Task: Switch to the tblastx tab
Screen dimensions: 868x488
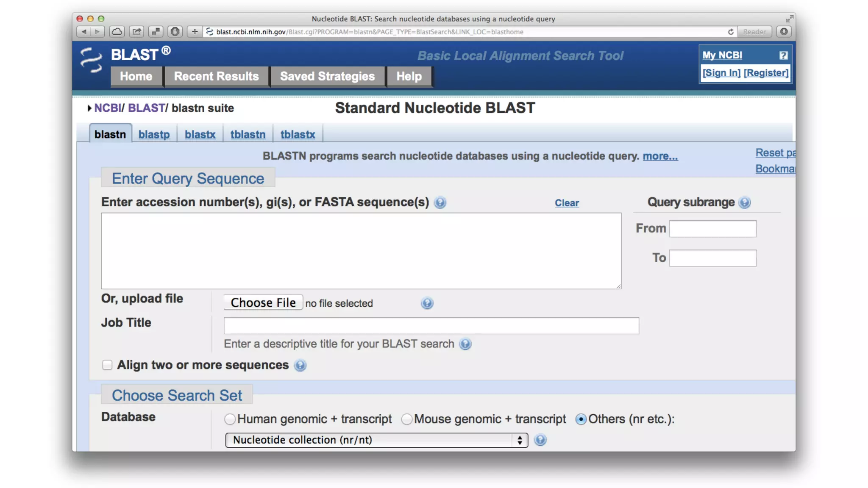Action: [298, 134]
